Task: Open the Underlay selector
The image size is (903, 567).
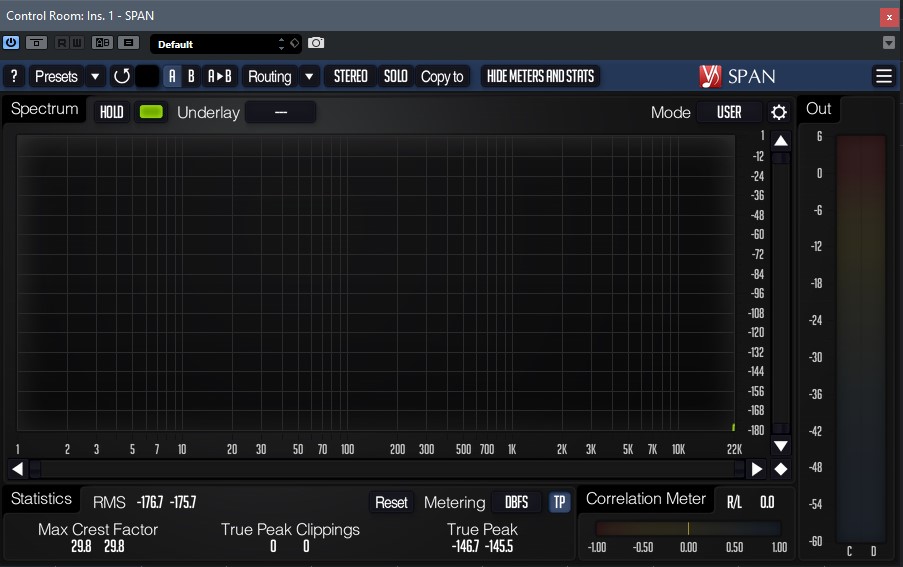Action: pyautogui.click(x=280, y=112)
